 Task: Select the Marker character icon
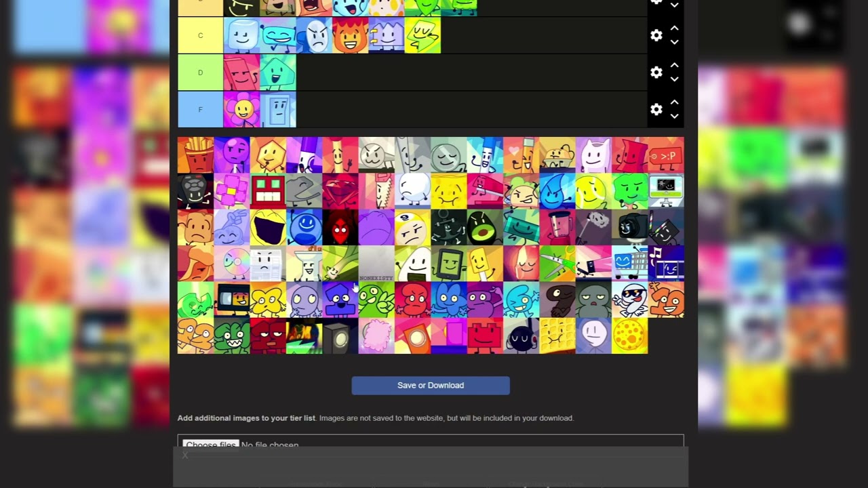point(304,155)
